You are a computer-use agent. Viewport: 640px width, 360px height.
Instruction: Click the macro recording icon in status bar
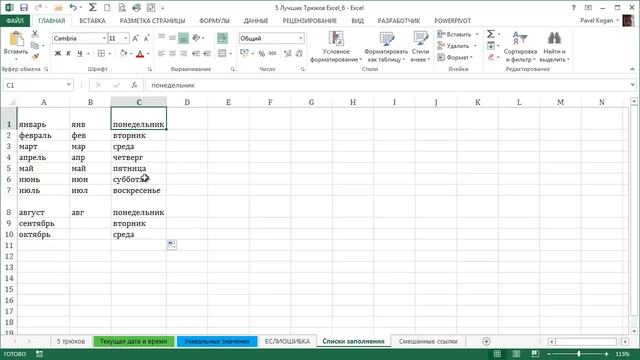pyautogui.click(x=39, y=354)
